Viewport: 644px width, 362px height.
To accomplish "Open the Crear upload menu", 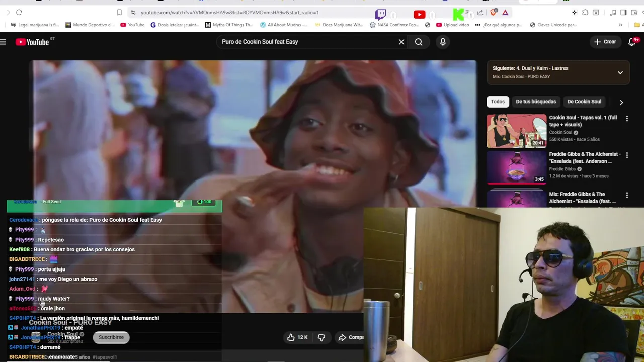I will pos(605,42).
